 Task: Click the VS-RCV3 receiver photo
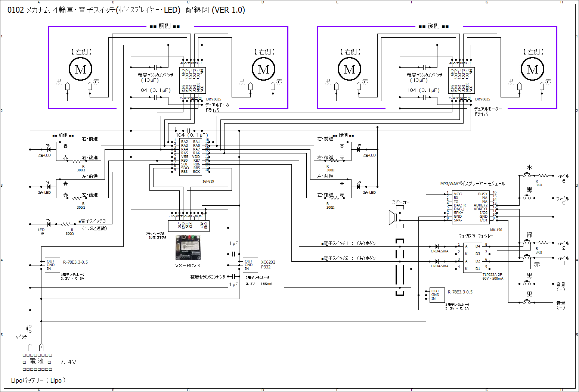click(188, 247)
